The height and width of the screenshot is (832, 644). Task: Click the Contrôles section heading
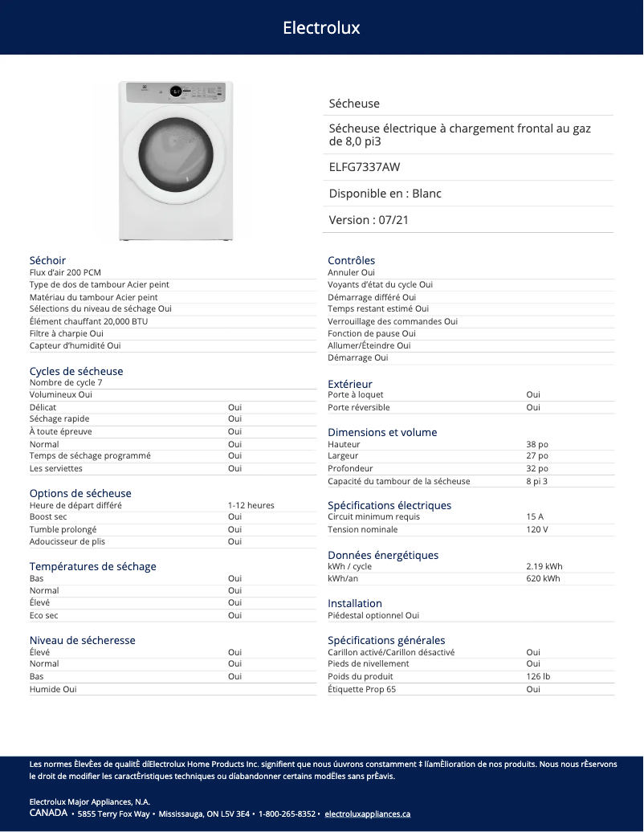pyautogui.click(x=349, y=260)
